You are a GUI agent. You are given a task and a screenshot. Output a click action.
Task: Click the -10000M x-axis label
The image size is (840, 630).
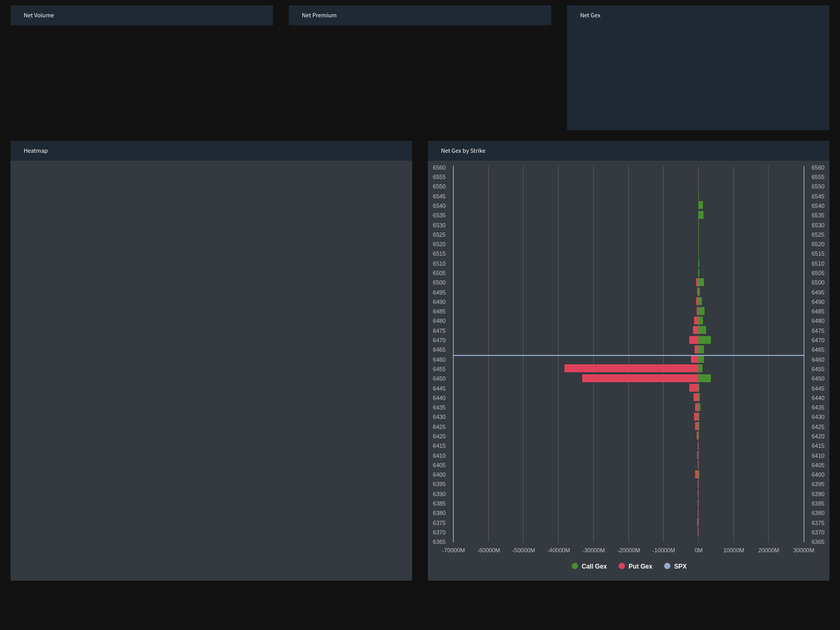coord(664,550)
